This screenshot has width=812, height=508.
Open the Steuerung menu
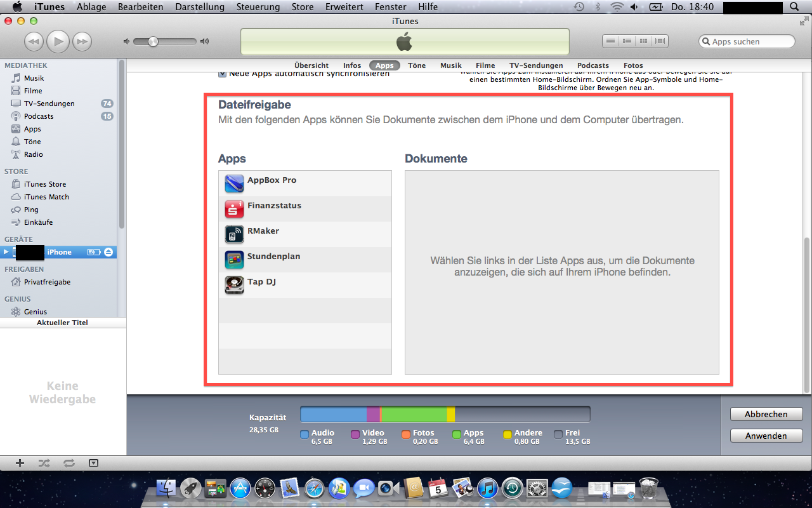pos(258,7)
